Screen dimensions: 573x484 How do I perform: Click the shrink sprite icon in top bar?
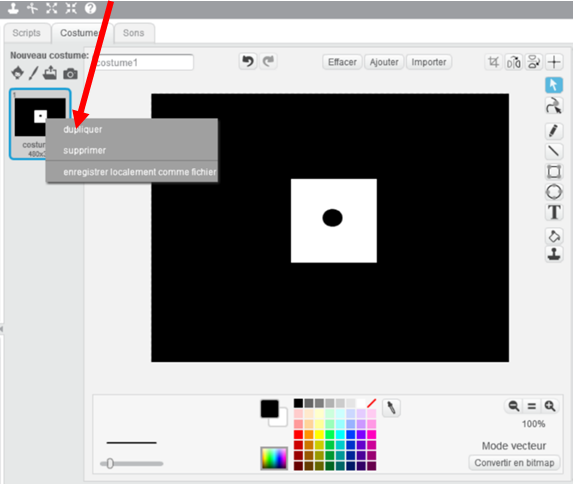click(x=71, y=8)
